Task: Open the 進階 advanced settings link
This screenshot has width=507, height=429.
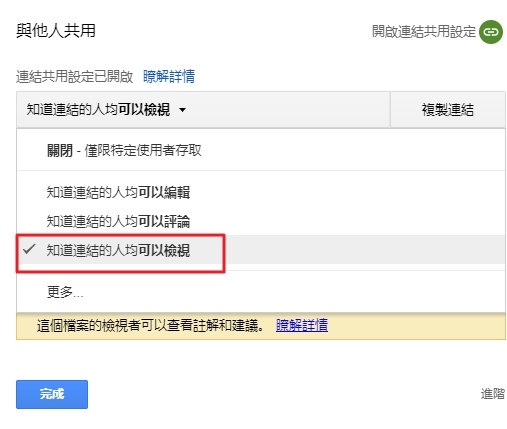Action: point(493,394)
